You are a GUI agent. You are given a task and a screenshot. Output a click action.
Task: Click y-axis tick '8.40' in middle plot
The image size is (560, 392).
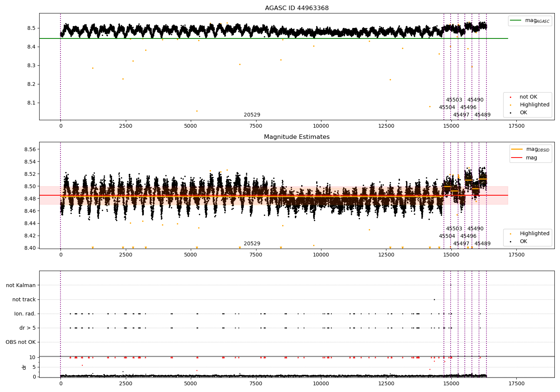click(x=30, y=248)
